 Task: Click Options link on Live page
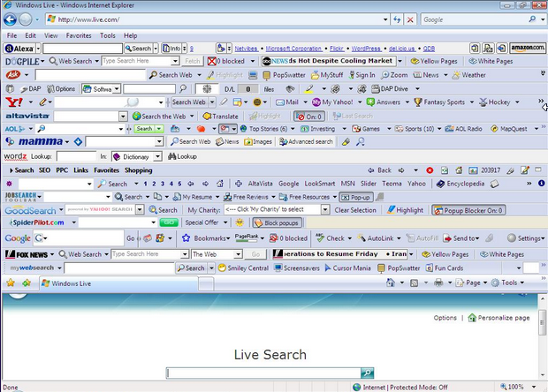click(x=445, y=318)
